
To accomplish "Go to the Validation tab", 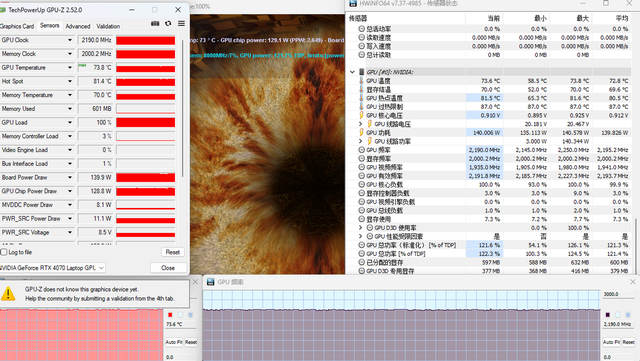I will click(108, 26).
